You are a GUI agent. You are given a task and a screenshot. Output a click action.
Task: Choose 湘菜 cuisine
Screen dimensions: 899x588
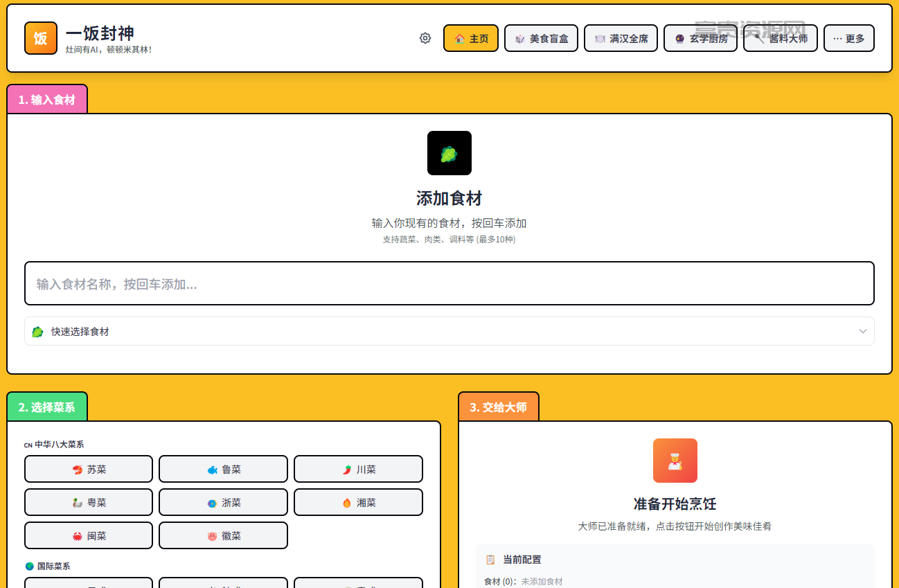click(x=358, y=502)
